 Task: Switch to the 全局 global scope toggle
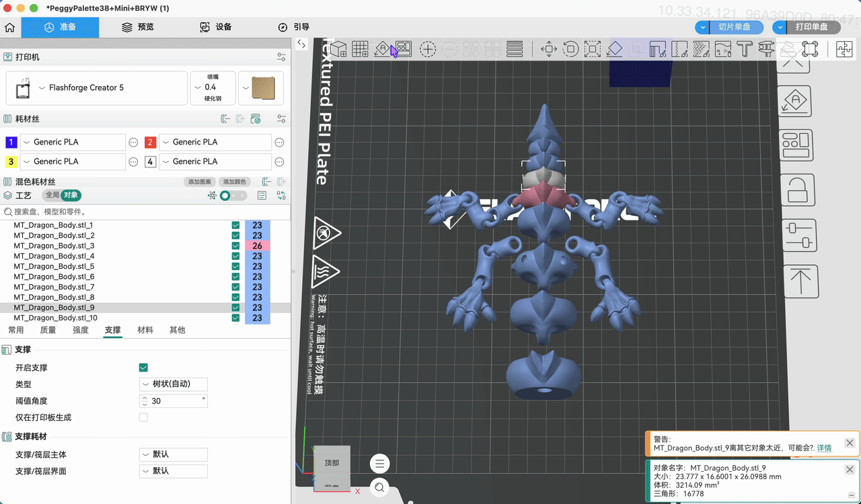click(52, 196)
